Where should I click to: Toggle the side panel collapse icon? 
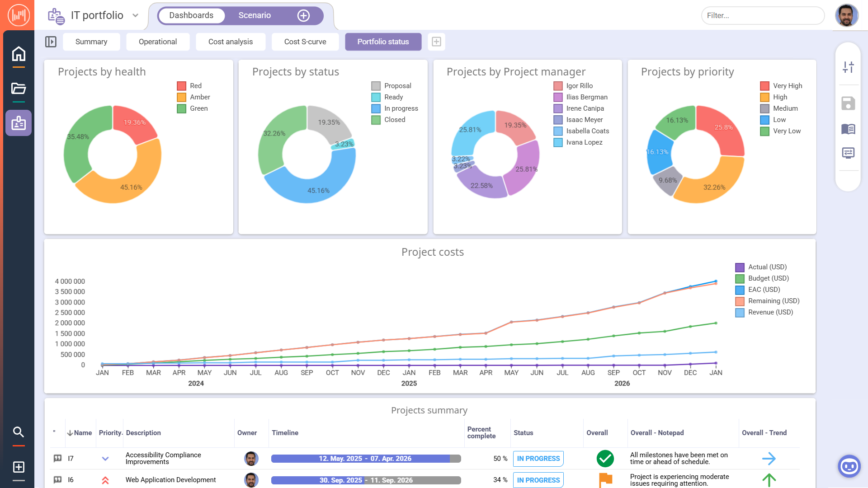[51, 42]
